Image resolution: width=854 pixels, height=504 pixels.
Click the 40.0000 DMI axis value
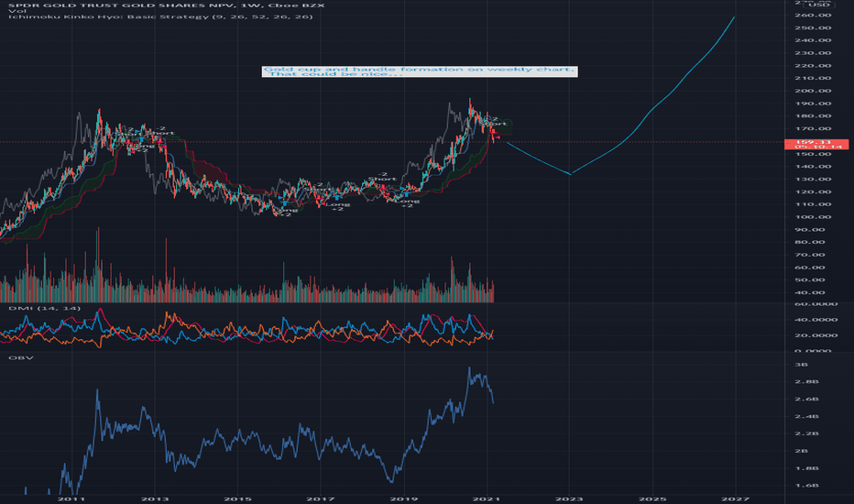click(x=815, y=320)
